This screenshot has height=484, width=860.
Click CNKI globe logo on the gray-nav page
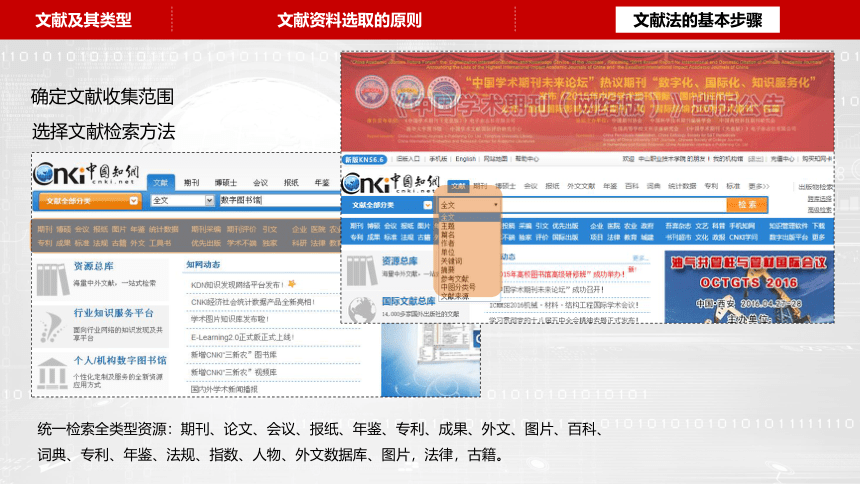44,174
